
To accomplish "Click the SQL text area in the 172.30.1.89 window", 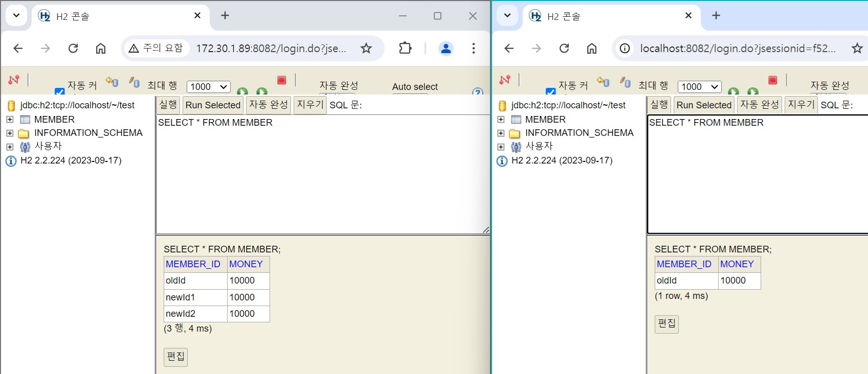I will (323, 174).
